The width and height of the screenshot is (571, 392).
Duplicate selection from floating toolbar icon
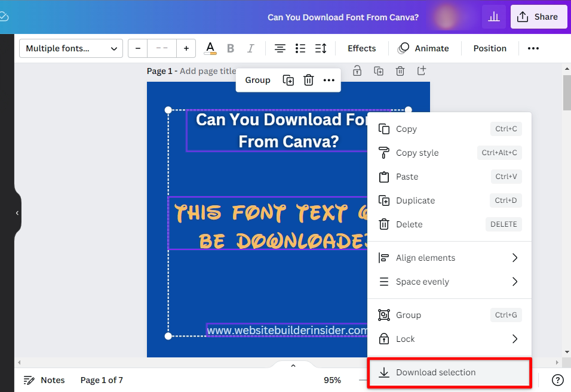tap(288, 80)
